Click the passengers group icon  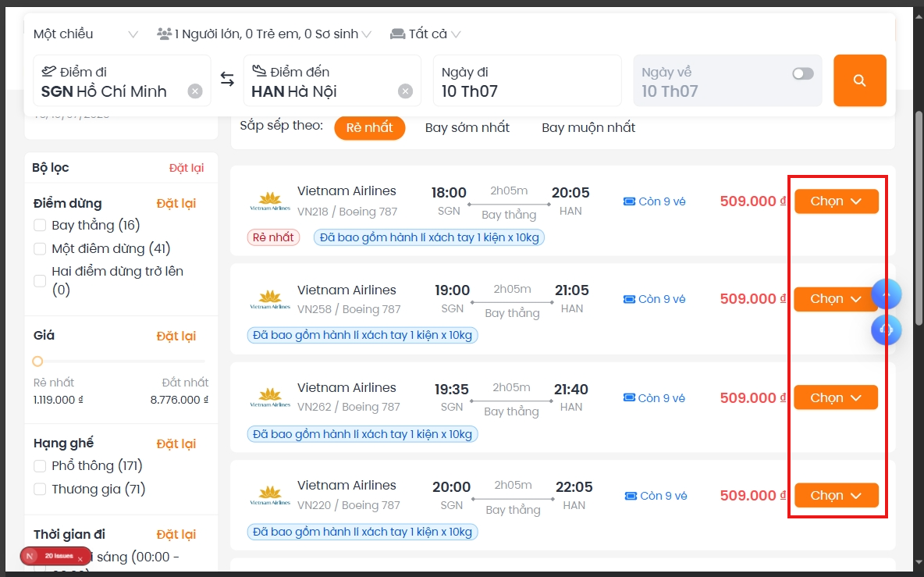(165, 34)
